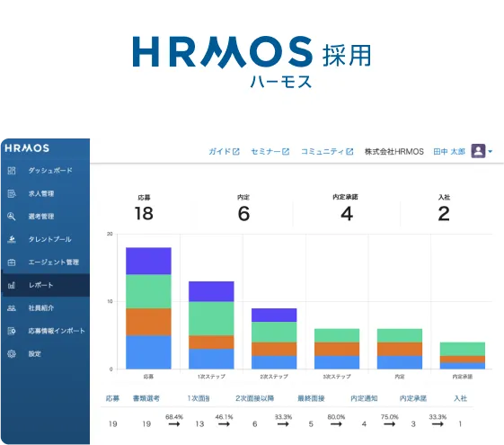Click the 1次ステップ chart axis label
Viewport: 504px width, 445px height.
(211, 377)
